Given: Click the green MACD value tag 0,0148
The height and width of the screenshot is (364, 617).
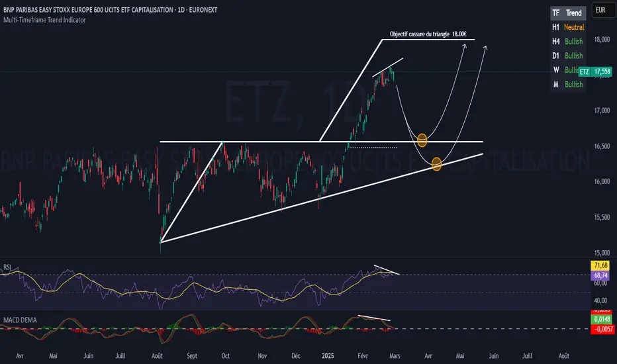Looking at the screenshot, I should pos(602,319).
